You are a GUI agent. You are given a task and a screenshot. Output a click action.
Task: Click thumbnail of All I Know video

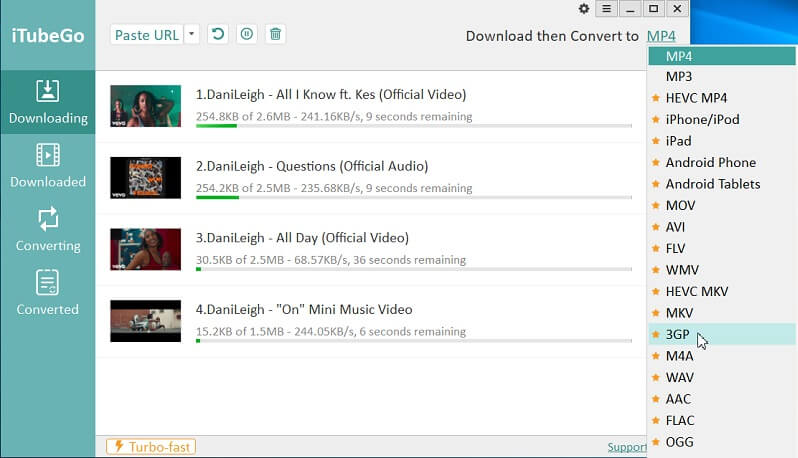coord(146,106)
